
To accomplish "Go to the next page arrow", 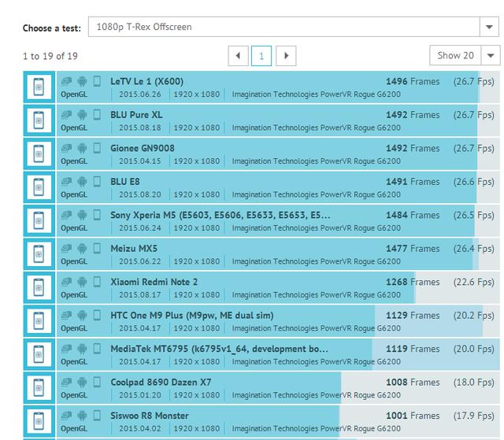I will [286, 56].
